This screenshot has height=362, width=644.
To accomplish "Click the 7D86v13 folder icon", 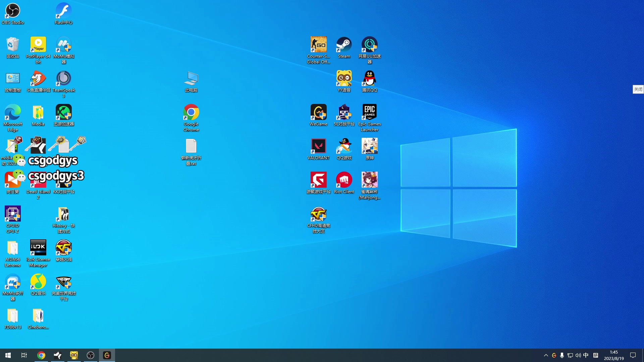I will [x=13, y=318].
